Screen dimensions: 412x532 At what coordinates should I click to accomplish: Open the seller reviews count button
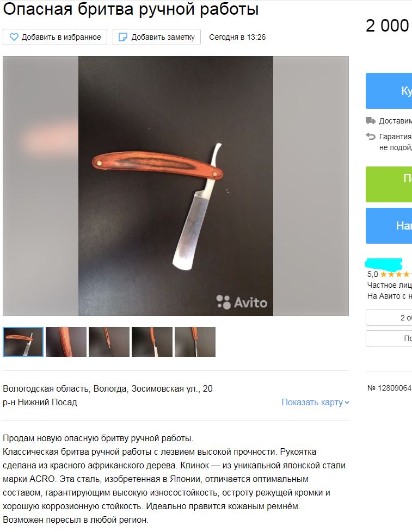point(389,318)
